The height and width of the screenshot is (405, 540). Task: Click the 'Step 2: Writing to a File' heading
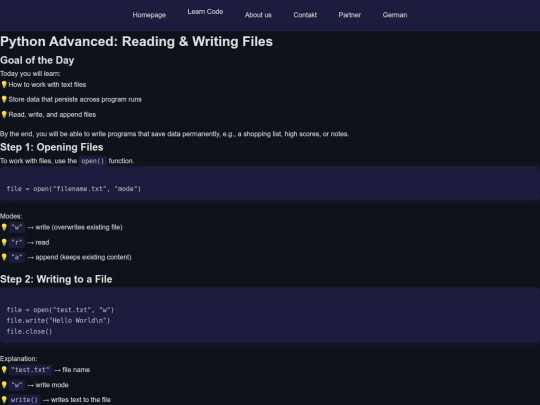[56, 279]
